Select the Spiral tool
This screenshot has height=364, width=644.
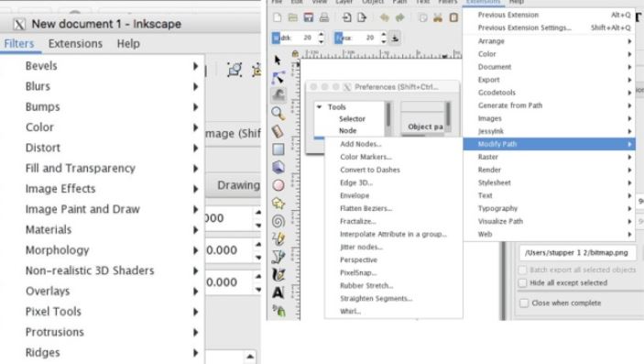pyautogui.click(x=278, y=221)
